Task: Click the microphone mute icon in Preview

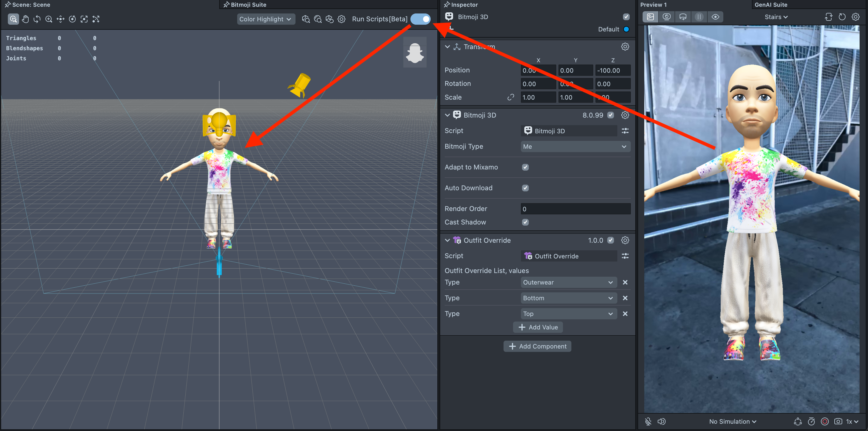Action: click(x=648, y=421)
